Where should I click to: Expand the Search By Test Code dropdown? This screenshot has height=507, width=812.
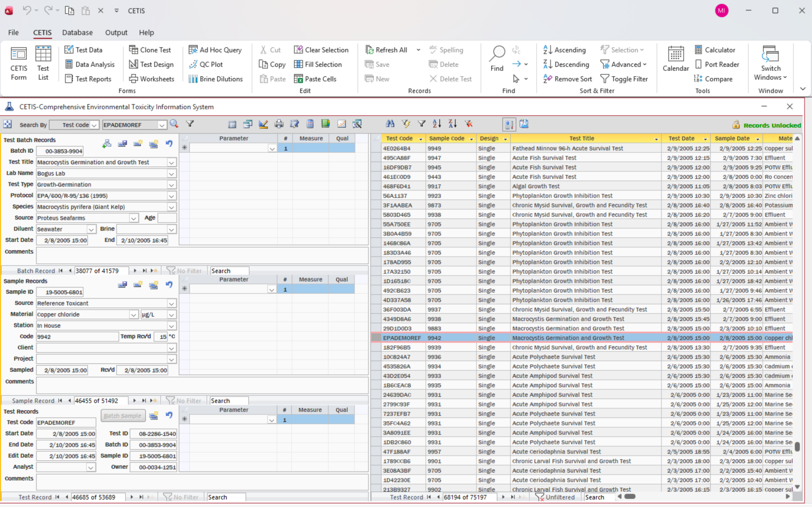pos(94,125)
